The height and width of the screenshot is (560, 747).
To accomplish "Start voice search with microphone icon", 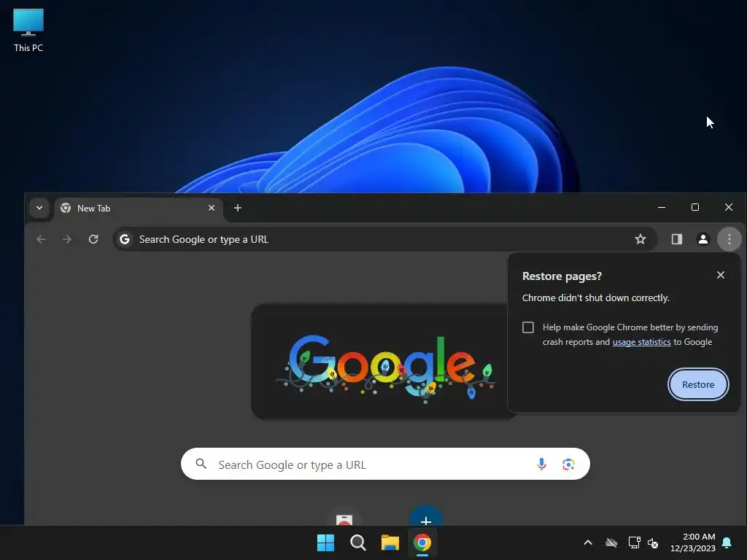I will tap(541, 464).
